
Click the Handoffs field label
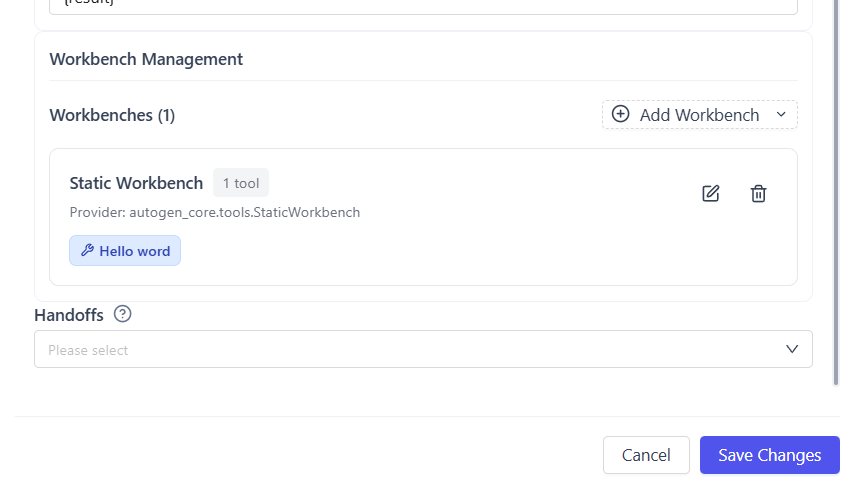click(x=69, y=314)
